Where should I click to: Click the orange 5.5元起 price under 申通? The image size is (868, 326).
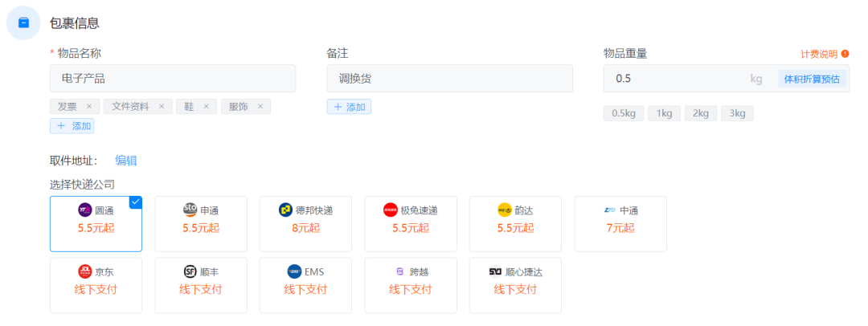pos(201,228)
